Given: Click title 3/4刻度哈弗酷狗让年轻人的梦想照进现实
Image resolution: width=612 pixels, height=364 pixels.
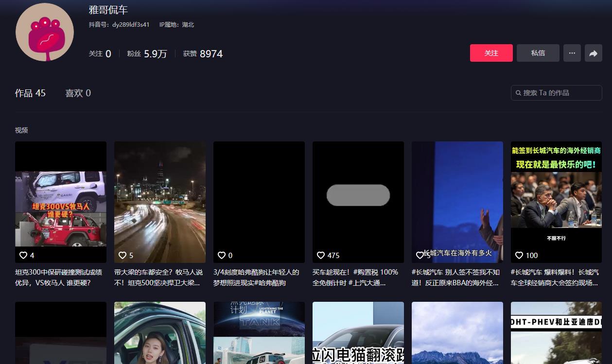Looking at the screenshot, I should tap(257, 277).
